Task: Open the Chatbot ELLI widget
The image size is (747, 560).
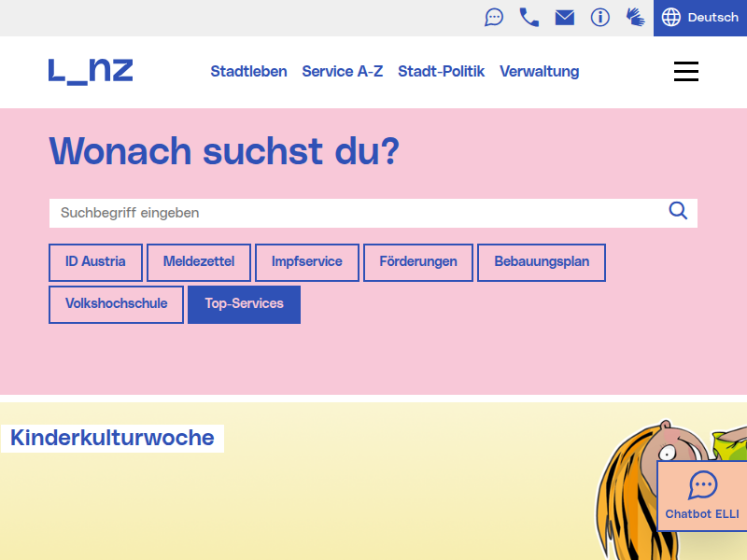Action: (x=702, y=496)
